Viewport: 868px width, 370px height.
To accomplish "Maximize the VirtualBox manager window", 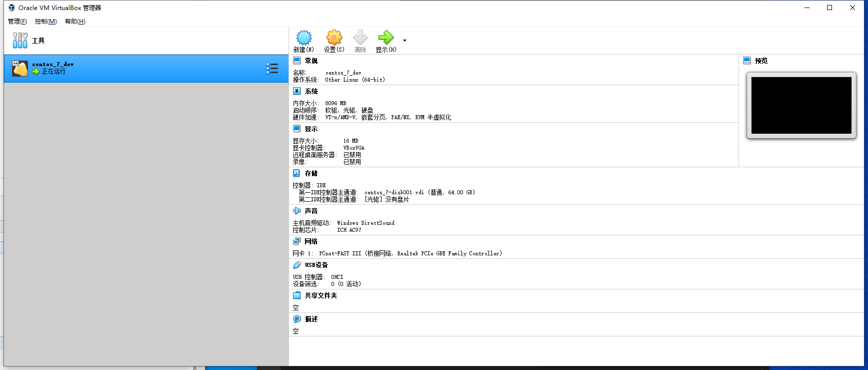I will pos(829,8).
